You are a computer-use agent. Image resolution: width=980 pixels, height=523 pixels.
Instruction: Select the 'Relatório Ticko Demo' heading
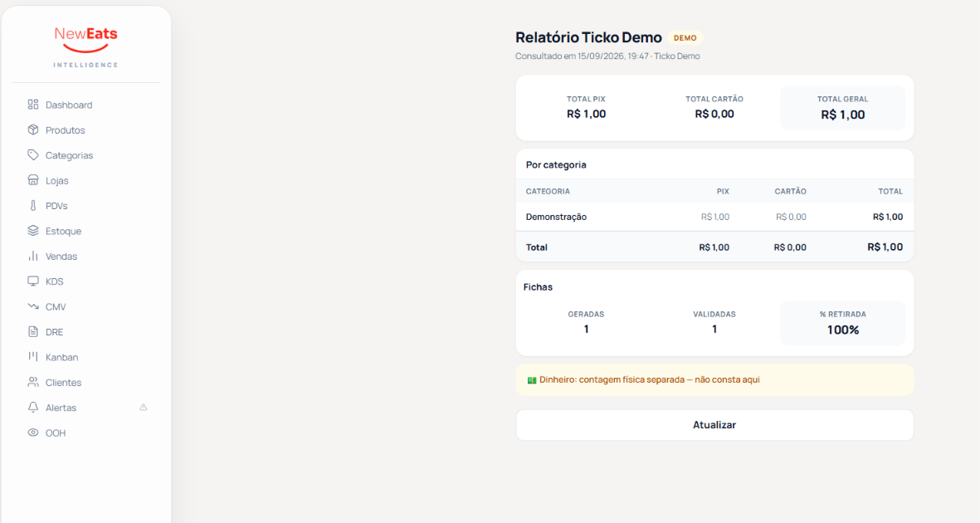pos(588,37)
